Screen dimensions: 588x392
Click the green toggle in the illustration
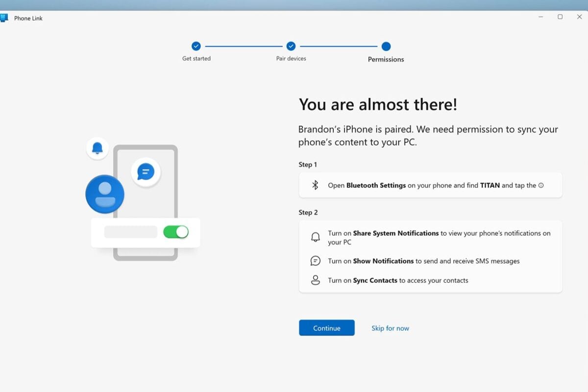(x=175, y=232)
